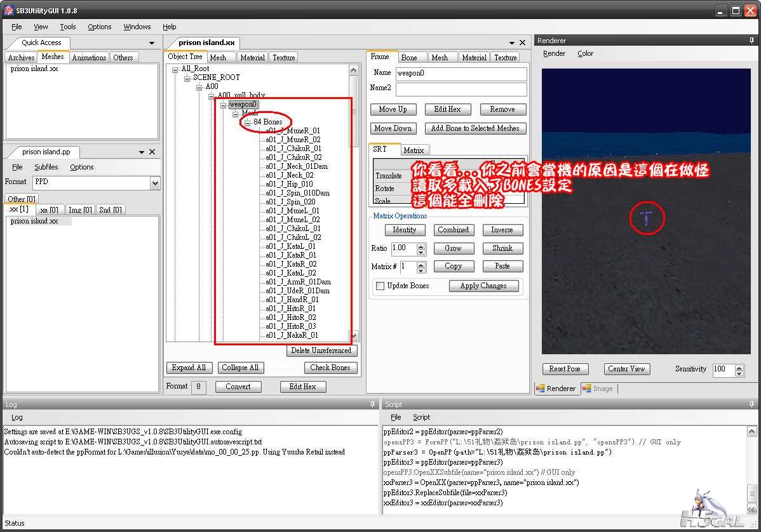Viewport: 761px width, 532px height.
Task: Open the Quick Access panel dropdown arrow
Action: point(152,43)
